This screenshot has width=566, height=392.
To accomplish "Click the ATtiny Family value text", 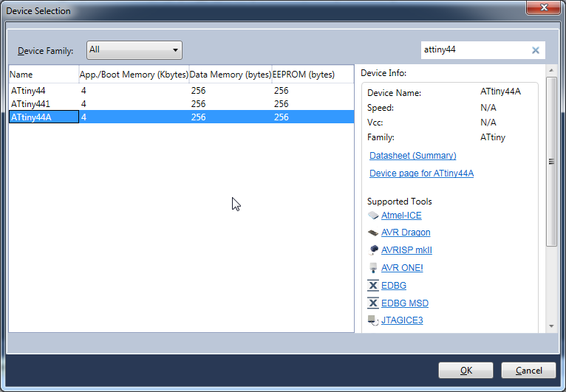I will 493,137.
